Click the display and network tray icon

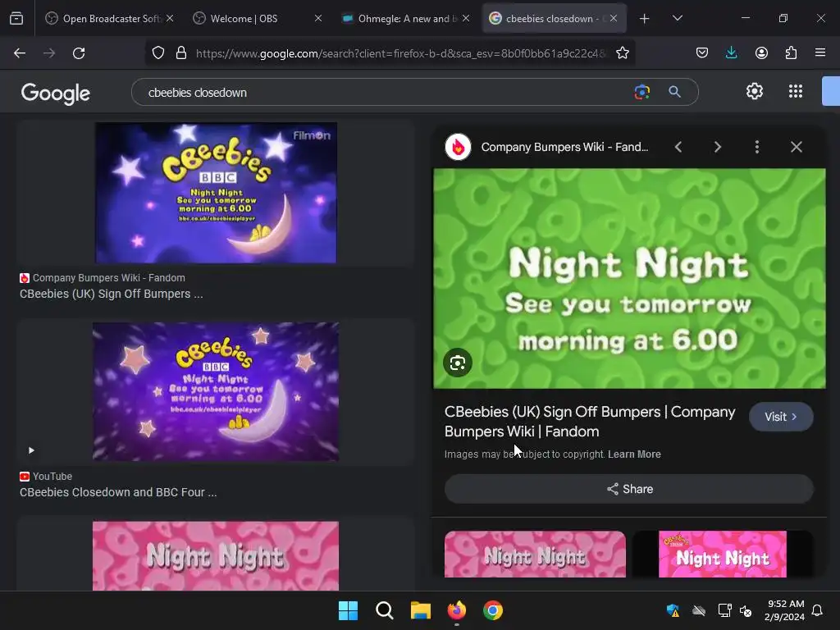point(724,610)
